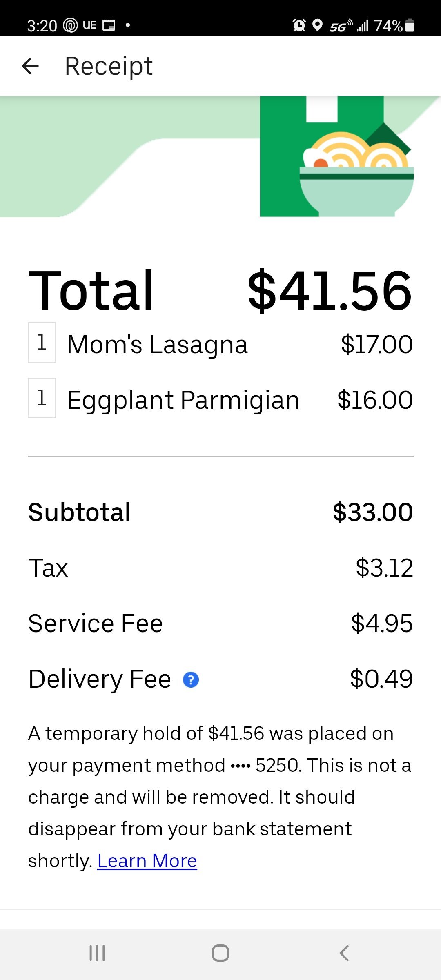Tap the calendar notification icon
This screenshot has width=441, height=980.
coord(109,25)
